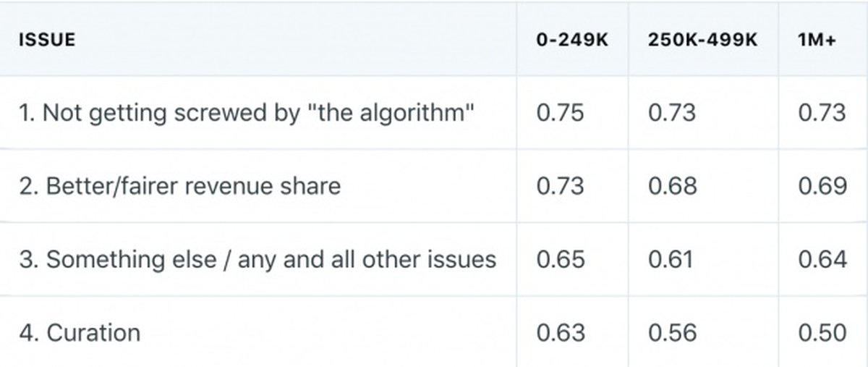This screenshot has width=868, height=367.
Task: Click the 0.68 cell for revenue share
Action: coord(672,186)
